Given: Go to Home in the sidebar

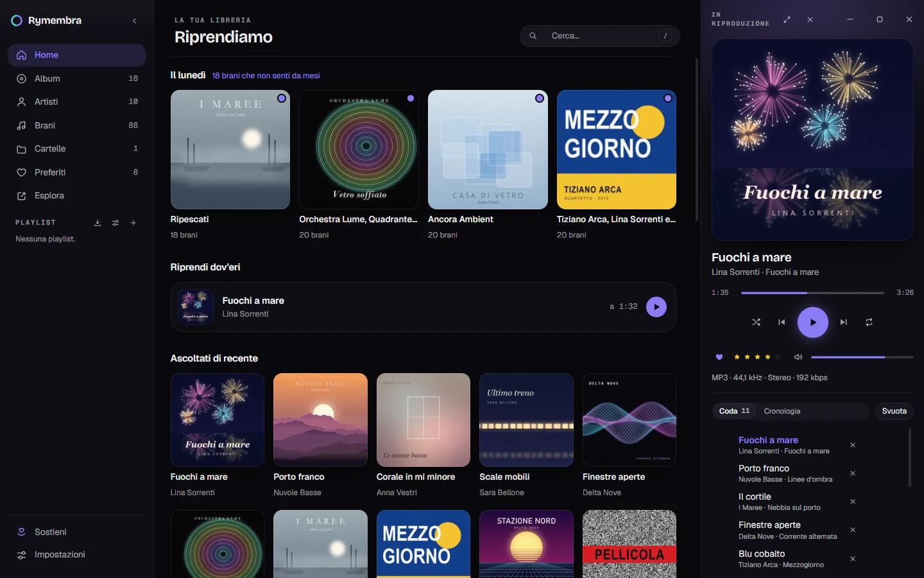Looking at the screenshot, I should pos(77,55).
